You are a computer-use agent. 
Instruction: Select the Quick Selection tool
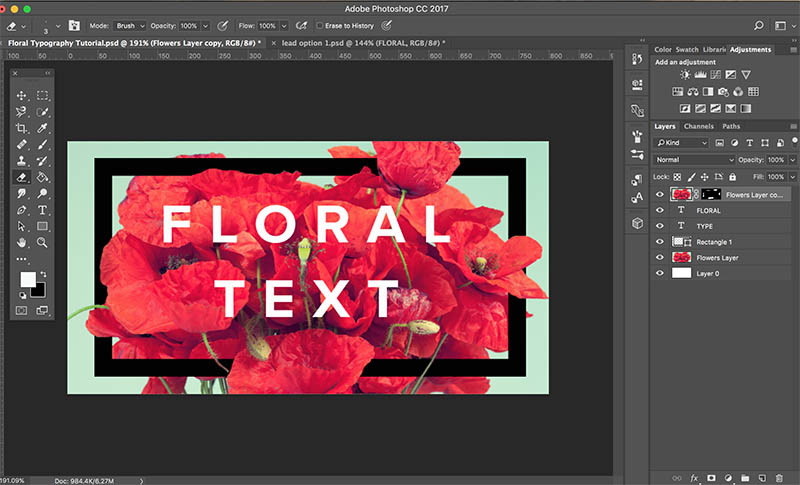[x=42, y=112]
